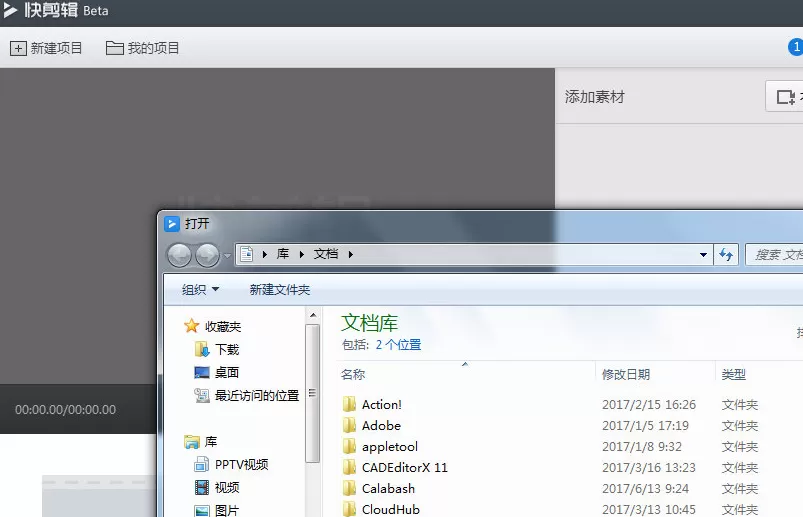
Task: Open the 组织 dropdown menu
Action: tap(200, 290)
